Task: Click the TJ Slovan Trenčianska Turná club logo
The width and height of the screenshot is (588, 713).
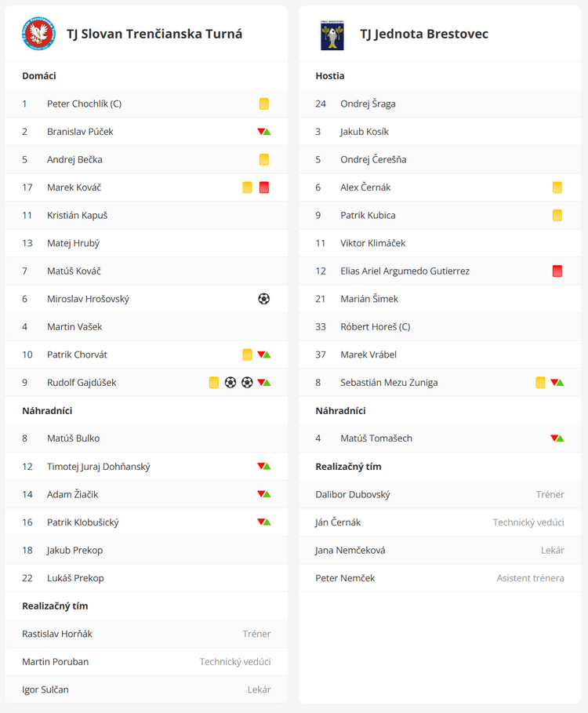Action: click(38, 34)
